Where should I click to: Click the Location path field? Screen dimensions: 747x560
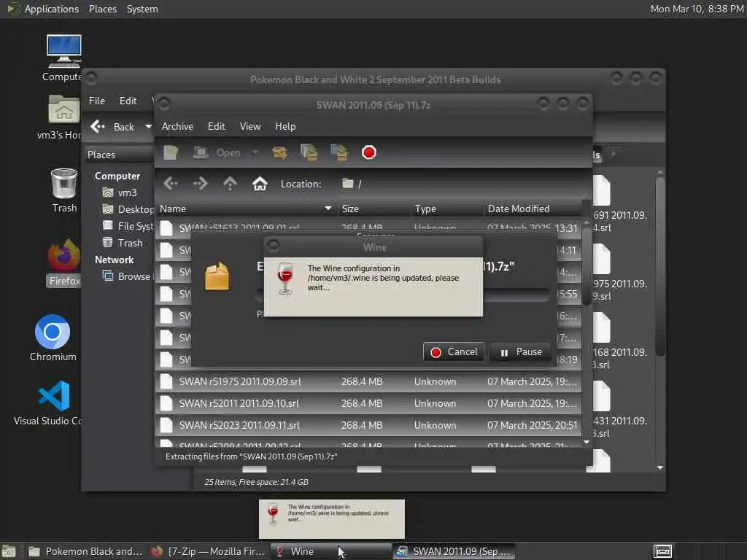point(462,184)
